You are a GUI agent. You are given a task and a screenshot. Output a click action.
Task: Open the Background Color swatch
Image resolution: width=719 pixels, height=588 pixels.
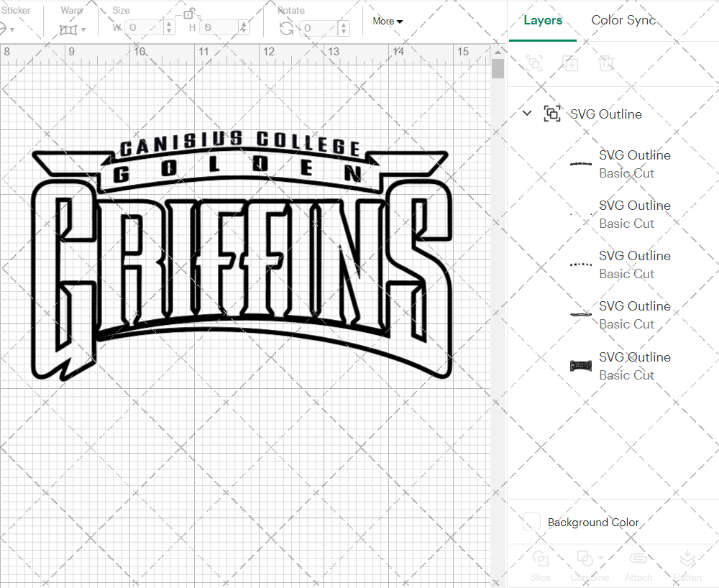[x=530, y=523]
